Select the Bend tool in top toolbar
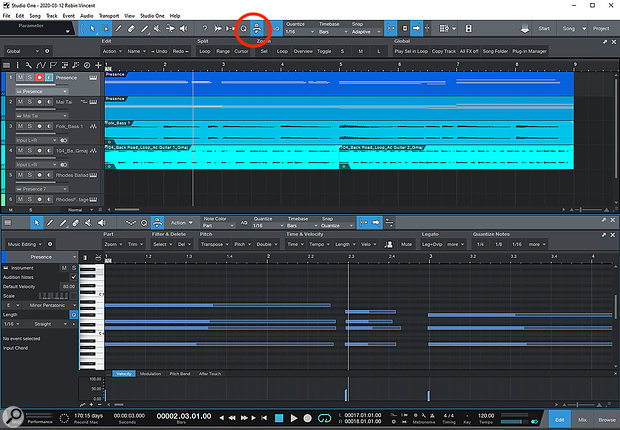620x430 pixels. [170, 28]
